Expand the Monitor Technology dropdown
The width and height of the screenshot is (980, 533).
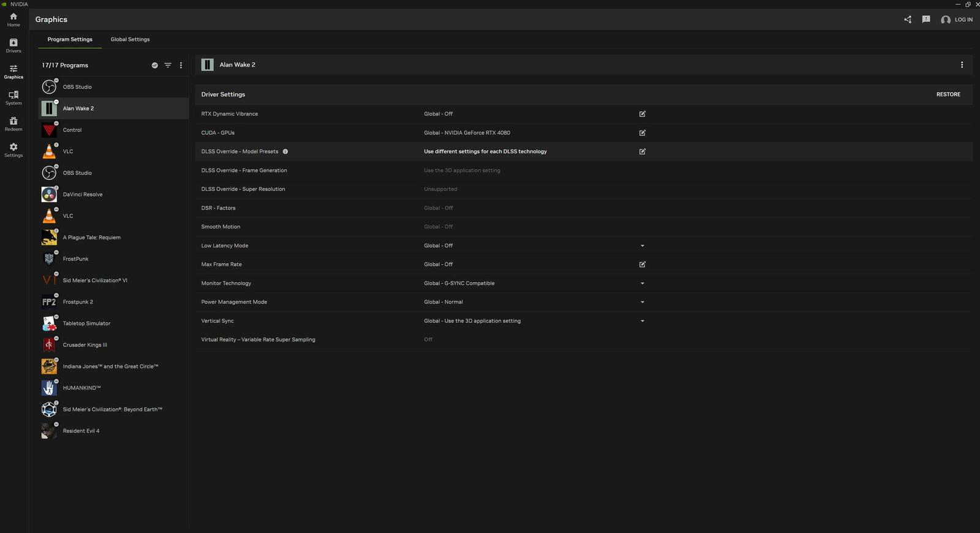643,283
